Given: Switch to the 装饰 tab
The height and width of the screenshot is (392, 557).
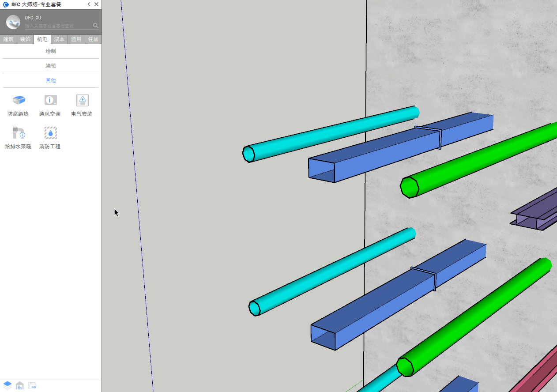Looking at the screenshot, I should click(x=25, y=39).
